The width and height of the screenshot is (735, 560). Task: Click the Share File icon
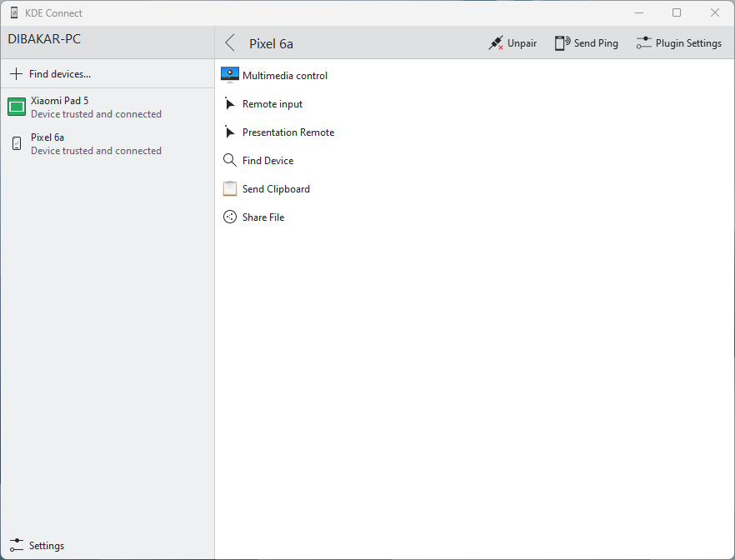tap(230, 217)
